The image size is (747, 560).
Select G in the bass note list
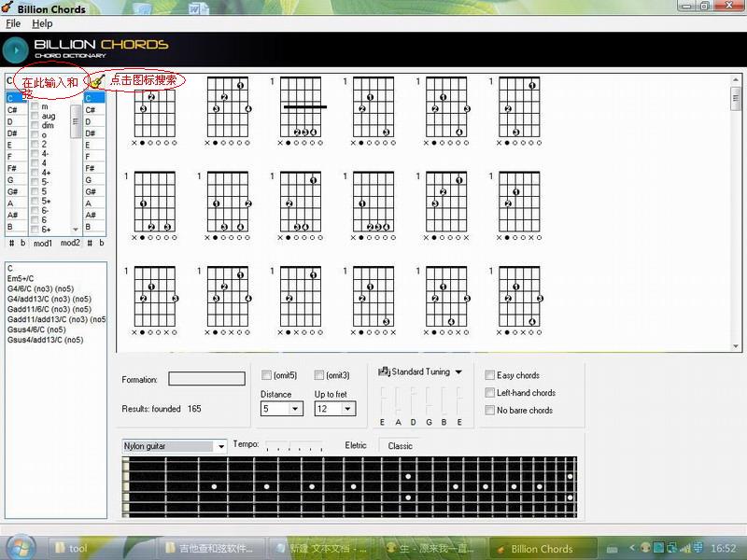click(94, 180)
